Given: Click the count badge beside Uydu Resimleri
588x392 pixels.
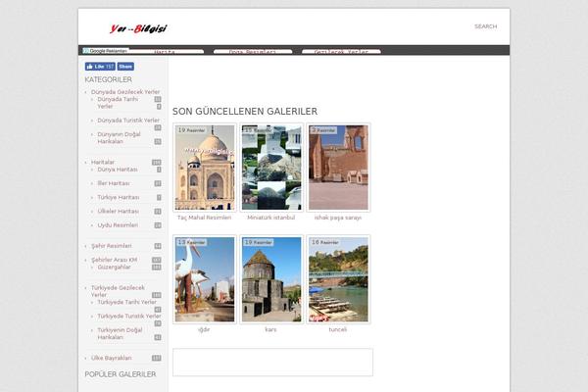Looking at the screenshot, I should pos(158,225).
